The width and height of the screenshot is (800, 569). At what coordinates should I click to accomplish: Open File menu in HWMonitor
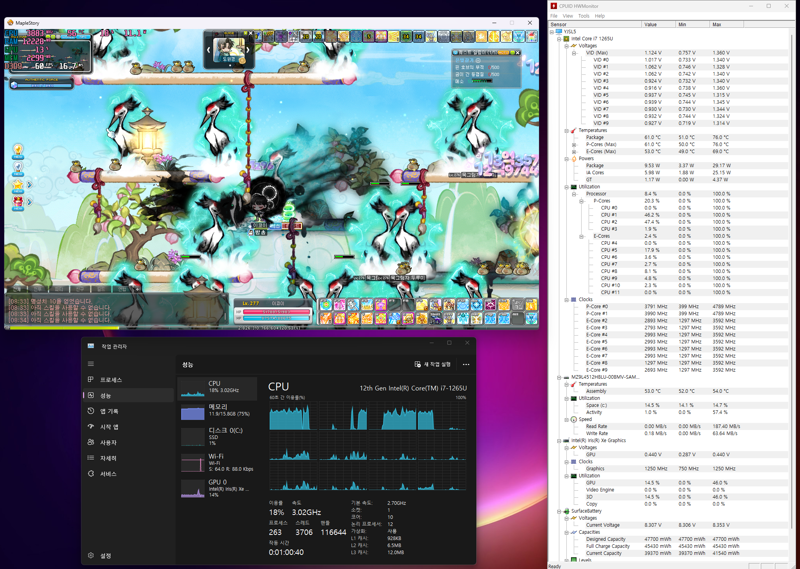click(x=554, y=16)
